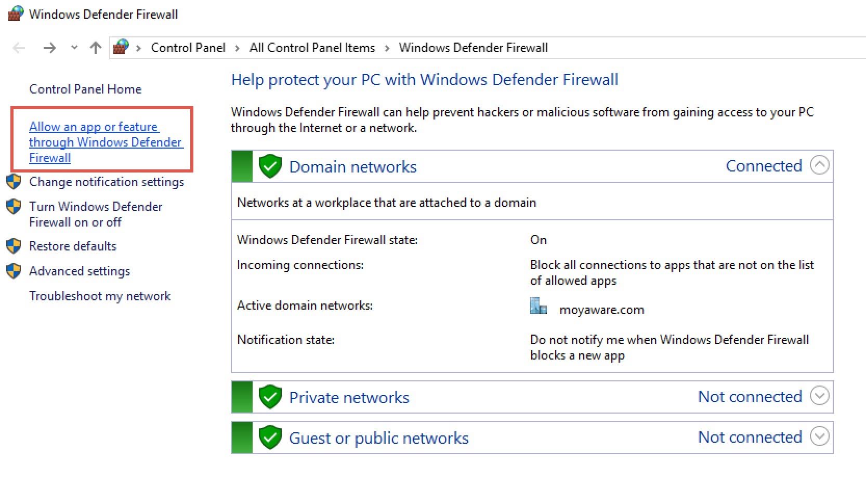Collapse the Domain networks section
This screenshot has height=504, width=866.
(x=819, y=166)
